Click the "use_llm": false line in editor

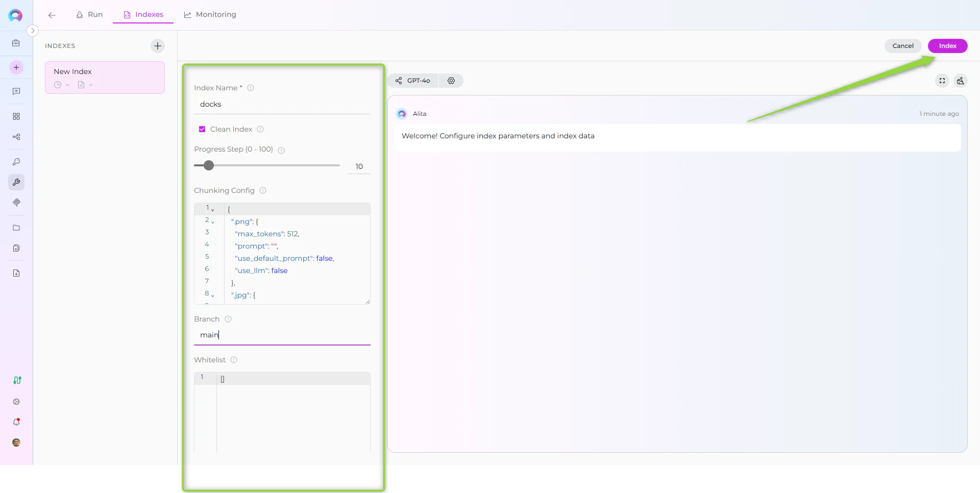(261, 270)
